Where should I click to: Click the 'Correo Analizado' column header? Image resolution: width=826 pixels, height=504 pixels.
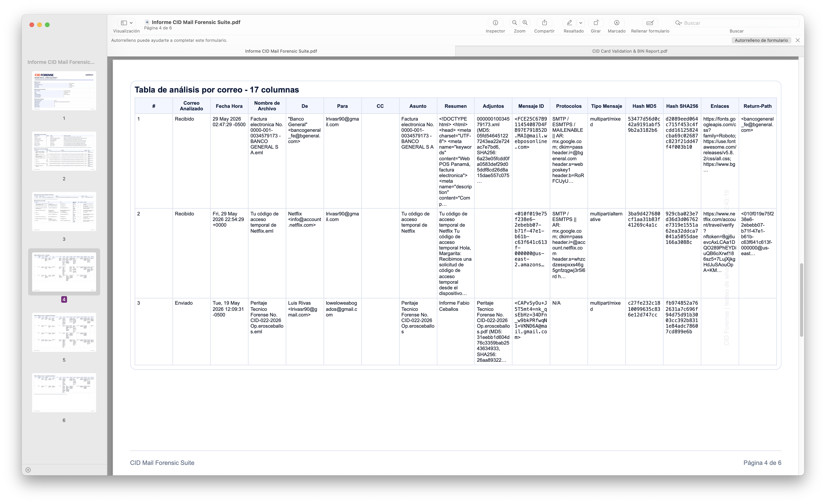191,106
